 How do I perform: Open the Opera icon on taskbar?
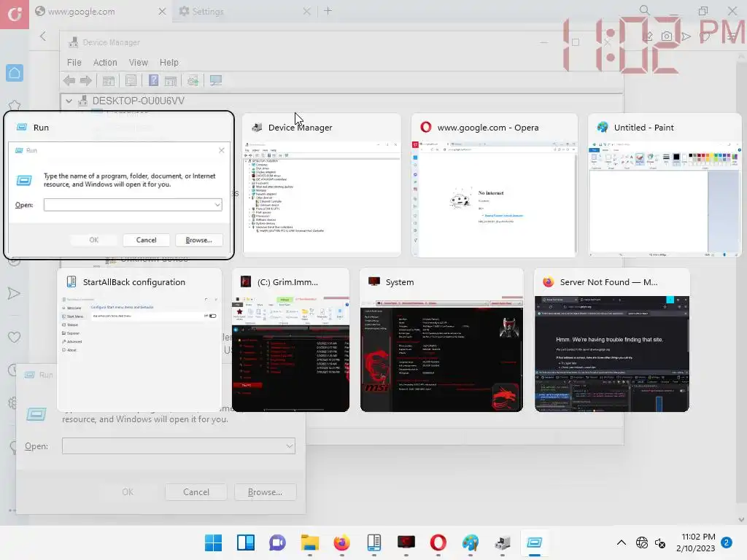point(438,542)
